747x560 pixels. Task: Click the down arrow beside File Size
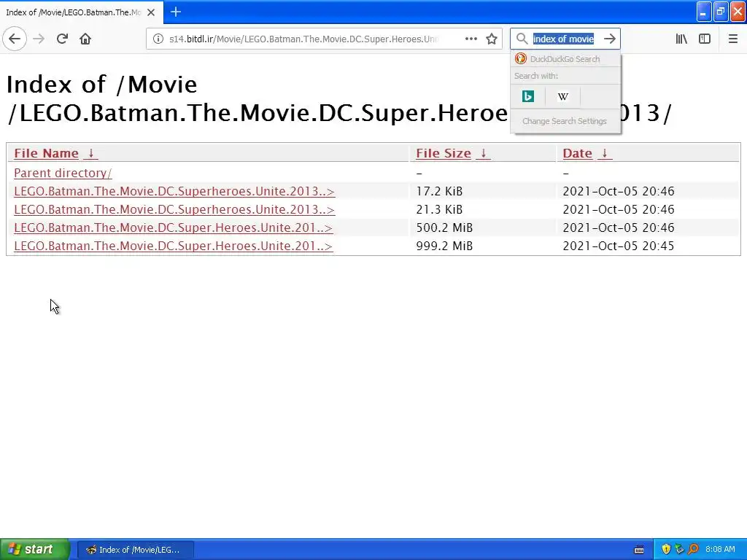[x=483, y=153]
